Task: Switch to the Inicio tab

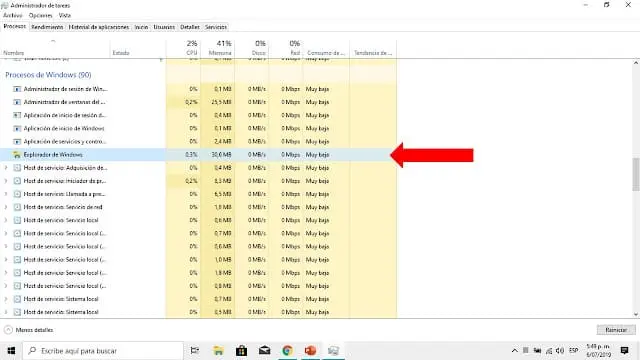Action: click(x=141, y=27)
